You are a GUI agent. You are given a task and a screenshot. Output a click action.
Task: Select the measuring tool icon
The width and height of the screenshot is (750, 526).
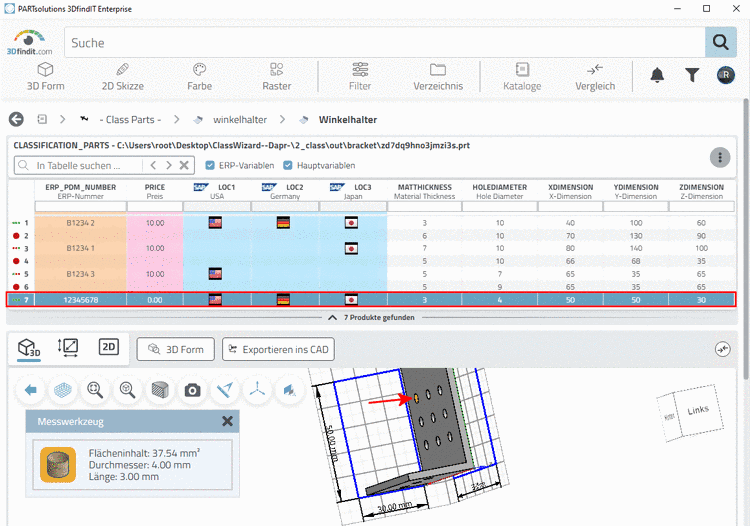[x=225, y=390]
